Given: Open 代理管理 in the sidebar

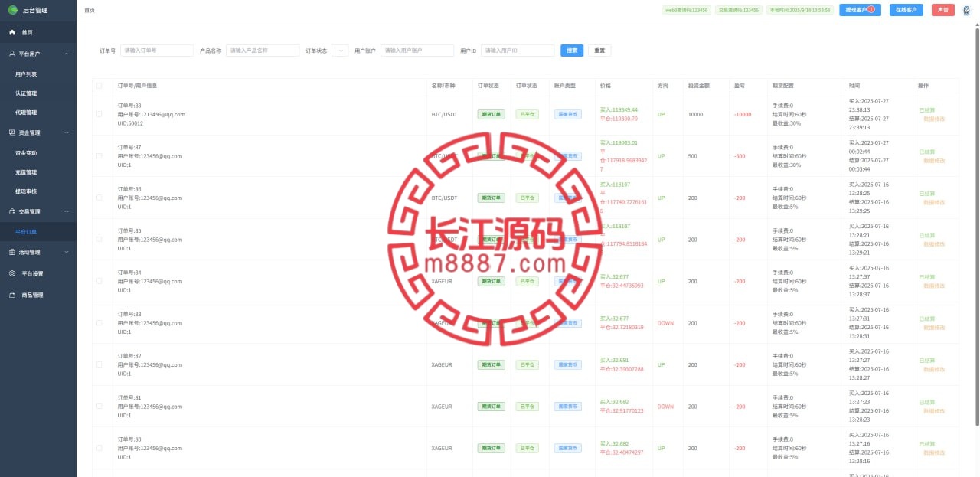Looking at the screenshot, I should click(x=26, y=113).
